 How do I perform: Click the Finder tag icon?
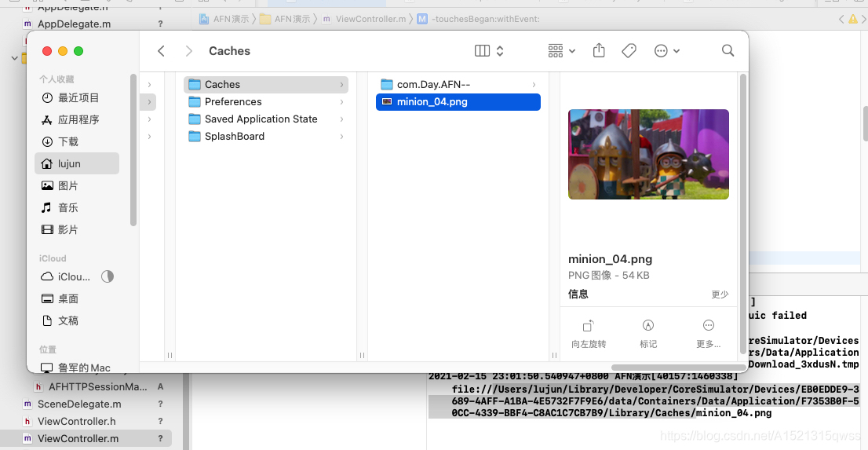629,51
